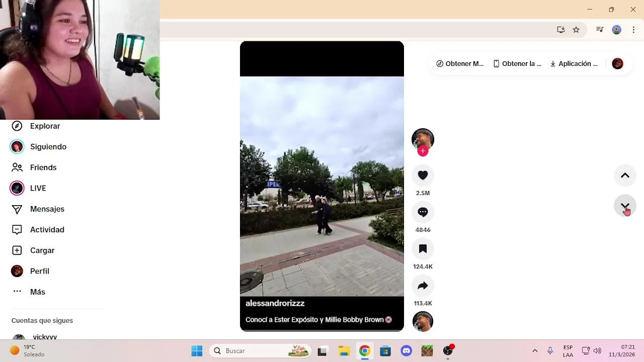Open Microsoft Store from the taskbar
The width and height of the screenshot is (644, 362).
[x=385, y=351]
